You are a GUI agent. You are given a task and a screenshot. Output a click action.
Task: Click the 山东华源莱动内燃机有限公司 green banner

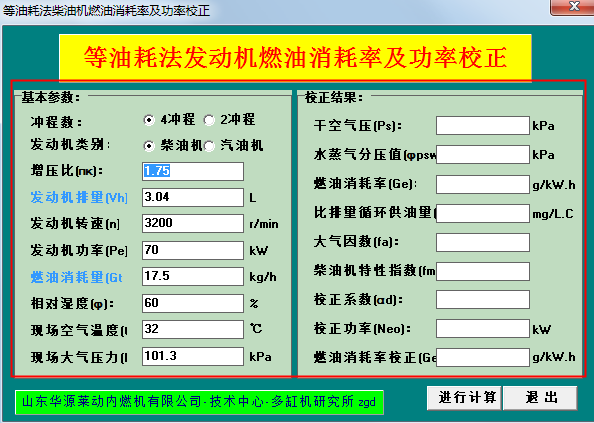click(x=199, y=402)
